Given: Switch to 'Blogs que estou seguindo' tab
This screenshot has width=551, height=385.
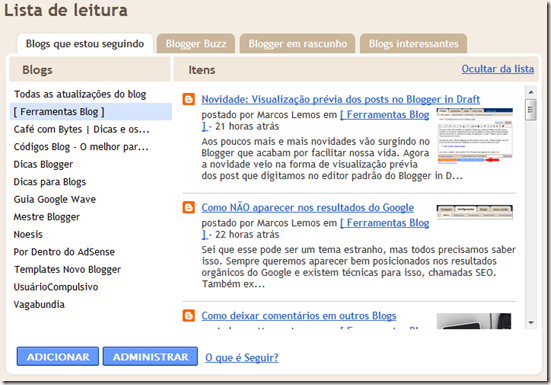Looking at the screenshot, I should (85, 44).
